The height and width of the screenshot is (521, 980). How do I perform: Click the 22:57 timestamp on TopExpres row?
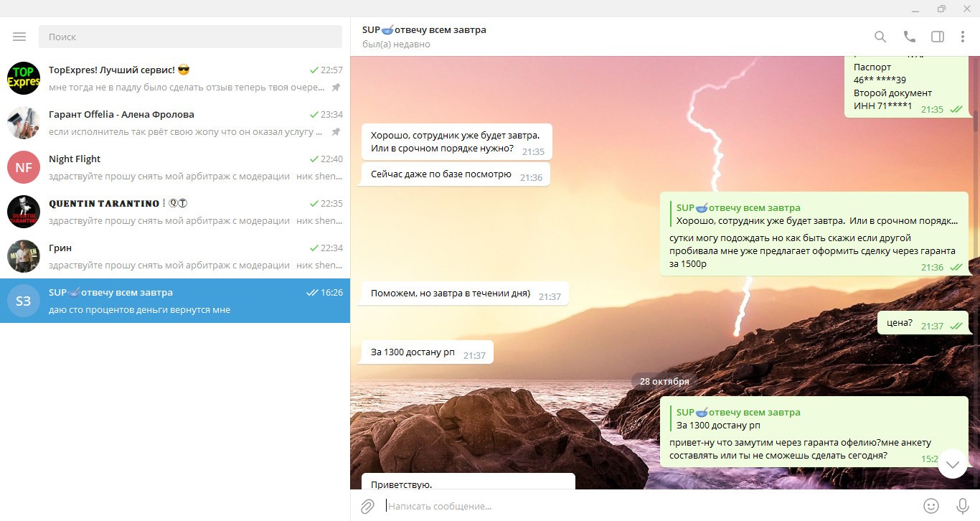pyautogui.click(x=331, y=70)
